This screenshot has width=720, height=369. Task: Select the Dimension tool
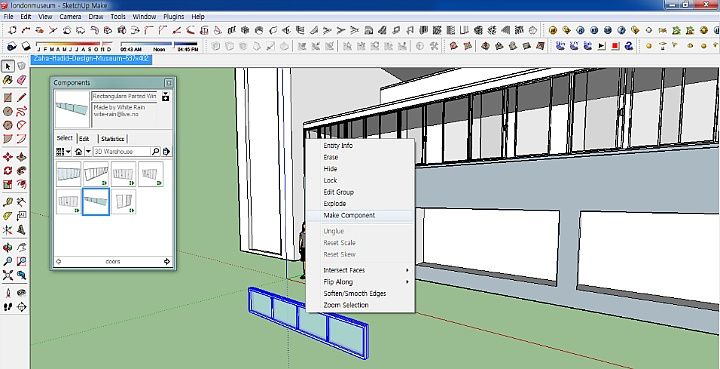coord(22,202)
